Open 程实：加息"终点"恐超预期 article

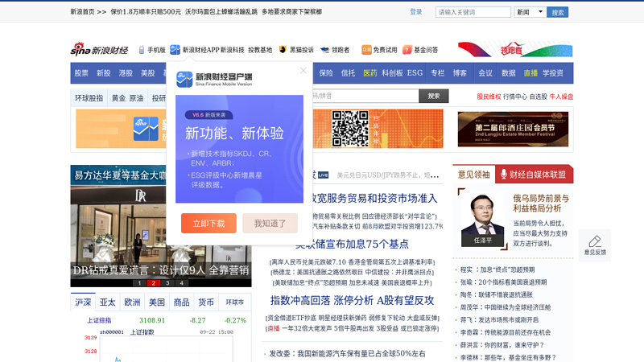[x=497, y=269]
